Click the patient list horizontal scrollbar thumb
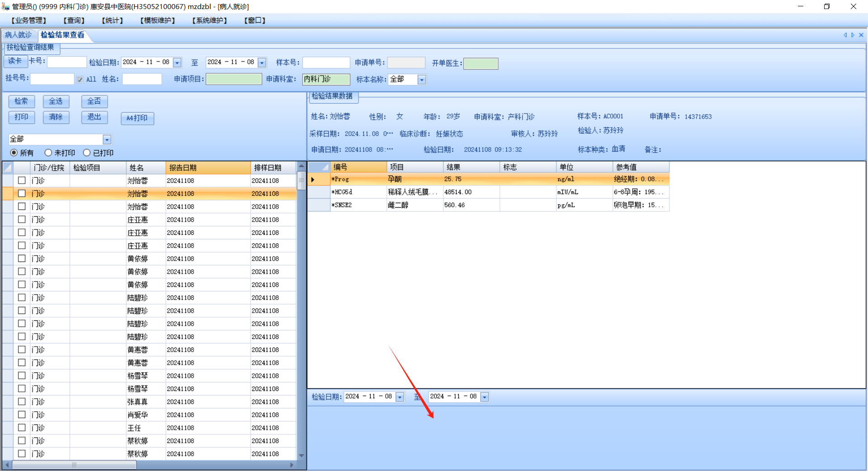The width and height of the screenshot is (868, 471). click(74, 465)
